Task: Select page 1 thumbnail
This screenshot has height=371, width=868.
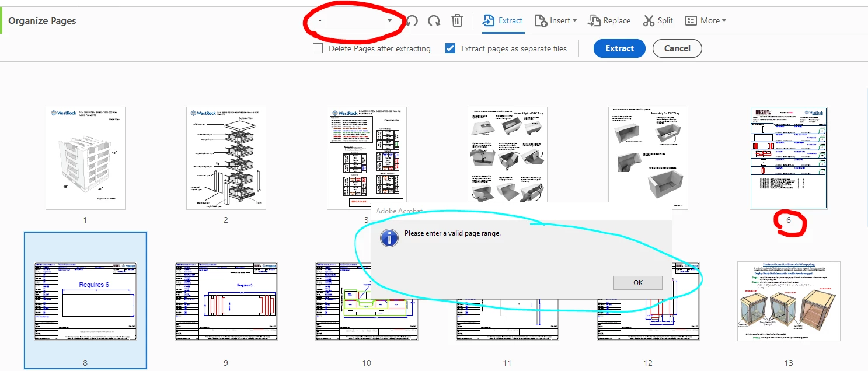Action: (x=85, y=158)
